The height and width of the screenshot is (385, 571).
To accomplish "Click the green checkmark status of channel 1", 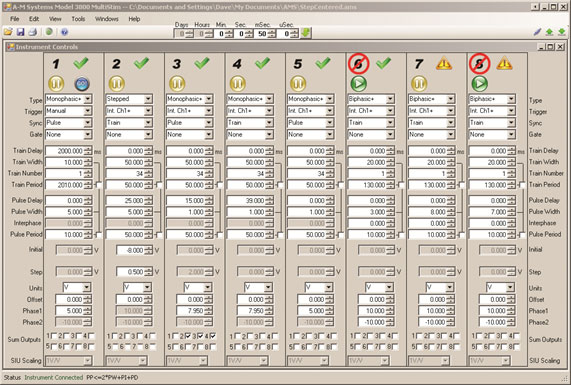I will [x=81, y=63].
